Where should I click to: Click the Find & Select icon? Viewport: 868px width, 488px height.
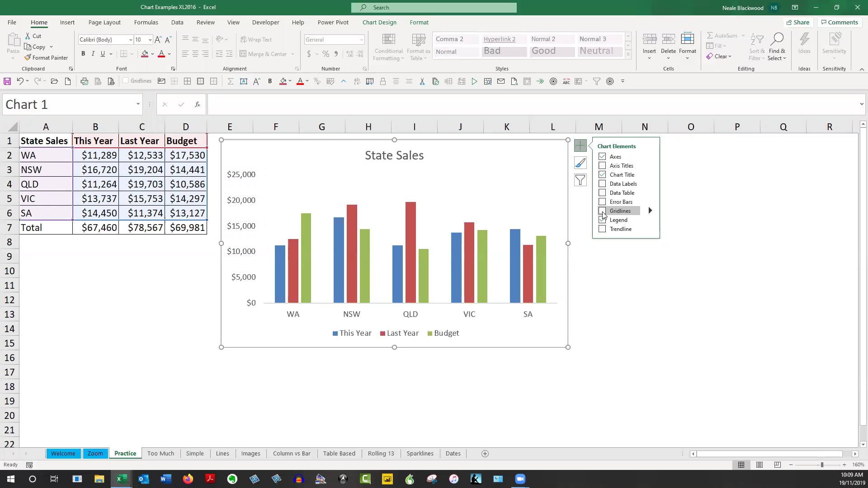coord(778,45)
